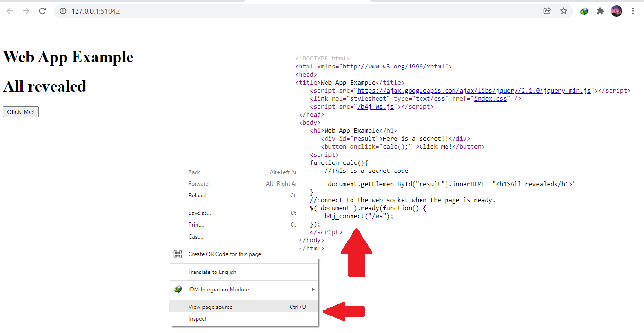Click the QR code icon in context menu
The image size is (644, 333).
178,254
